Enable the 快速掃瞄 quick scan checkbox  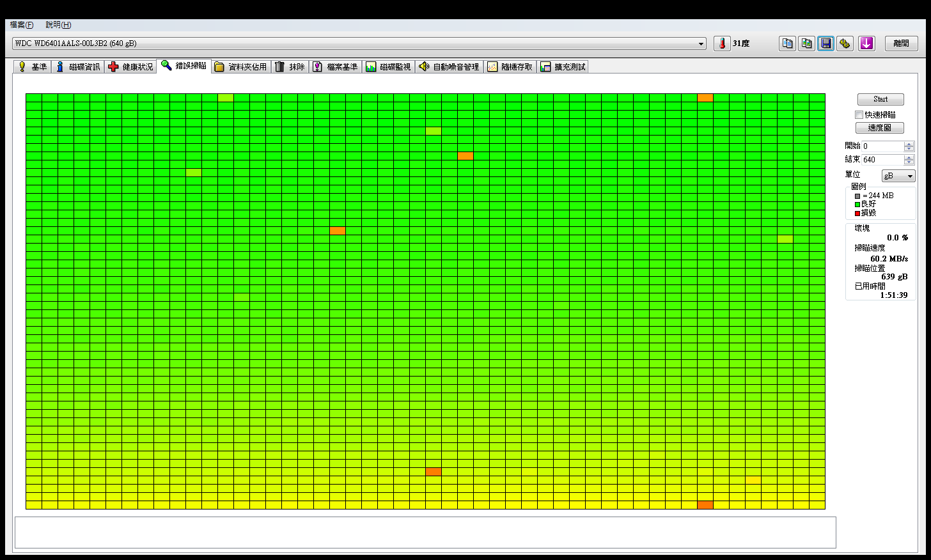tap(859, 115)
